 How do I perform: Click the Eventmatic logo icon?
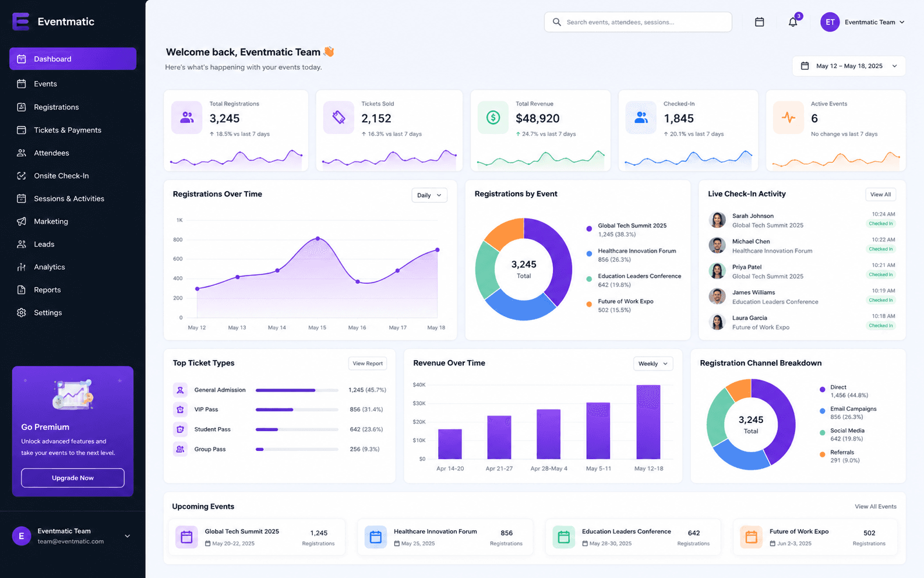(21, 22)
